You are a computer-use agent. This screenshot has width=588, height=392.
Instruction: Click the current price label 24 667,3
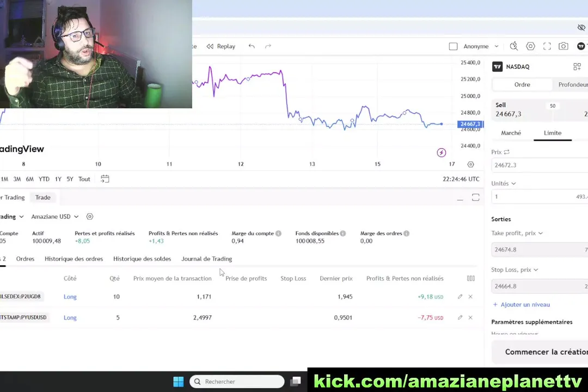[x=470, y=124]
